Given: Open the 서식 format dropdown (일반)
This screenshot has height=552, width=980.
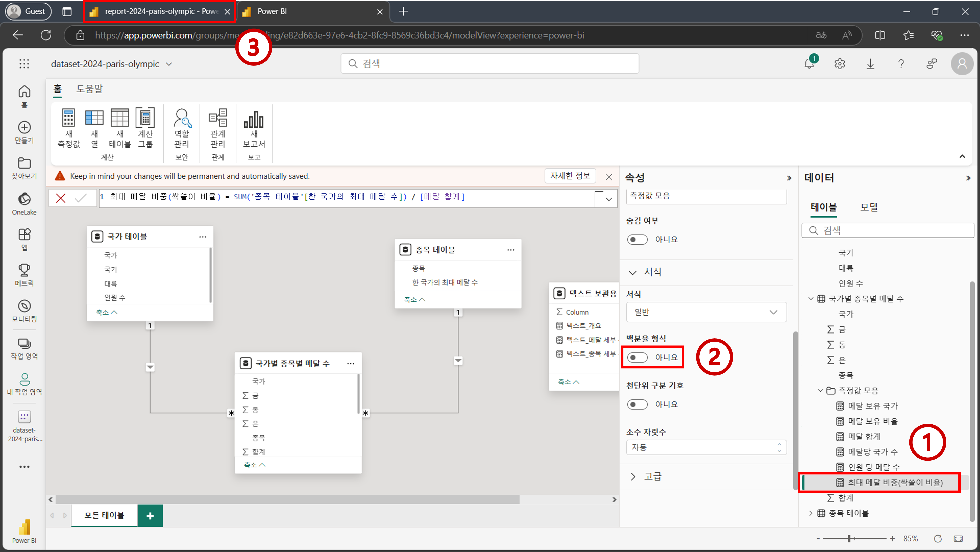Looking at the screenshot, I should [706, 312].
